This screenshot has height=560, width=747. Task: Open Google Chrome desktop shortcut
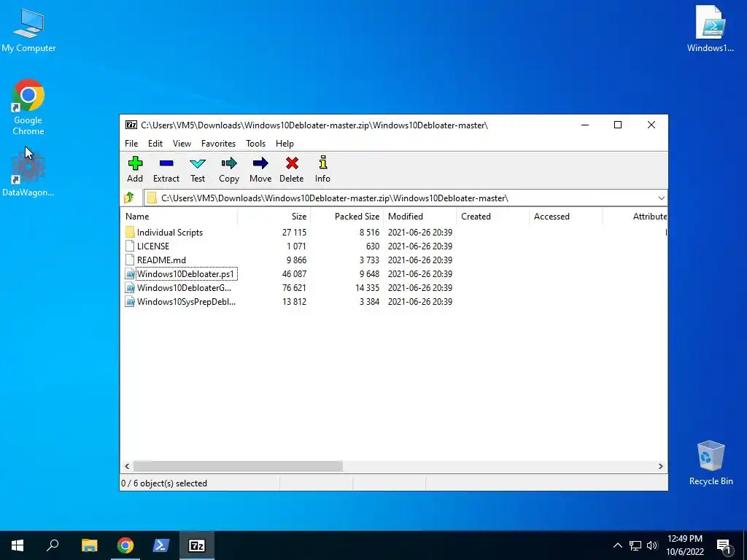pos(28,107)
